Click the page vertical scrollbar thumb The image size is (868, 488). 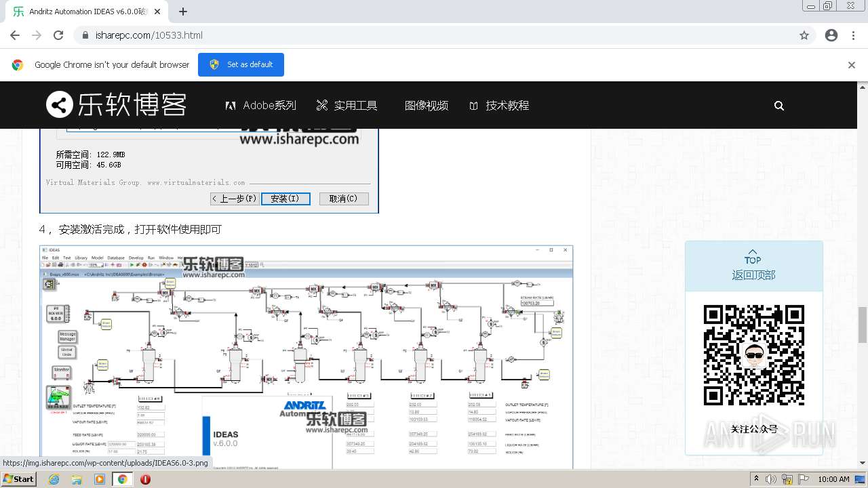point(863,325)
